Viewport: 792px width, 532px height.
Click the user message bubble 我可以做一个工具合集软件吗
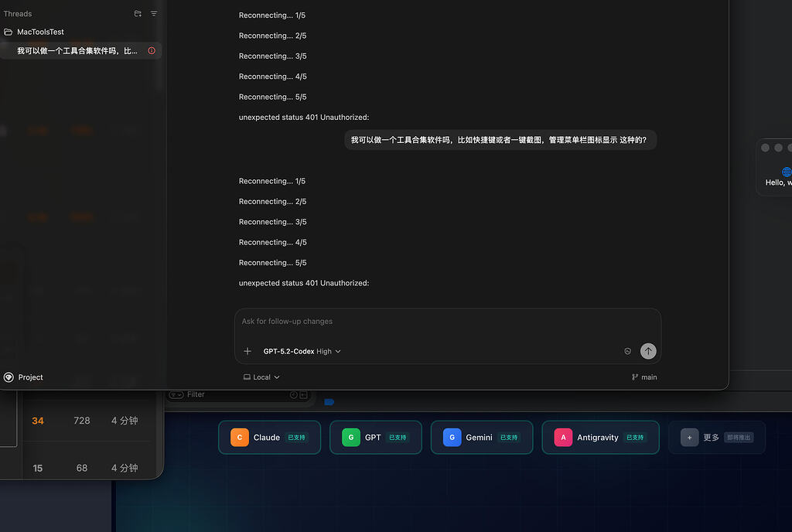(500, 140)
